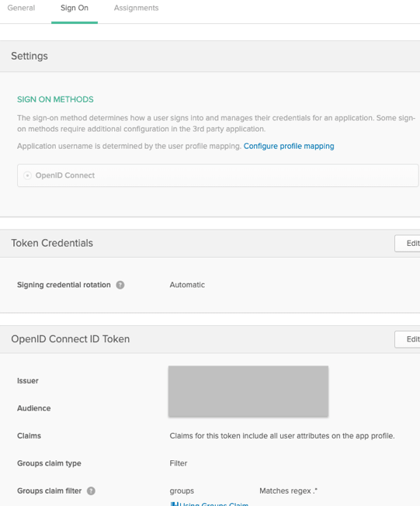Screen dimensions: 420x506
Task: Open the Assignments tab
Action: tap(136, 8)
